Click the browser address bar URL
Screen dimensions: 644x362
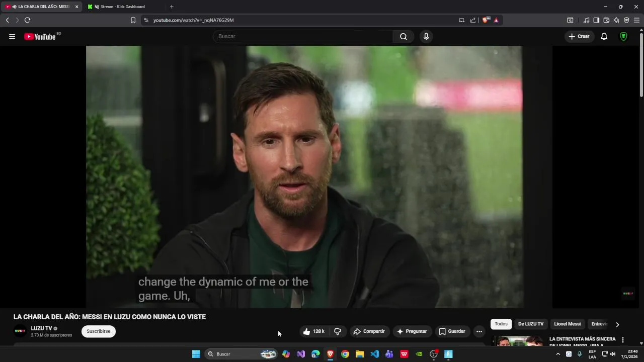tap(194, 20)
